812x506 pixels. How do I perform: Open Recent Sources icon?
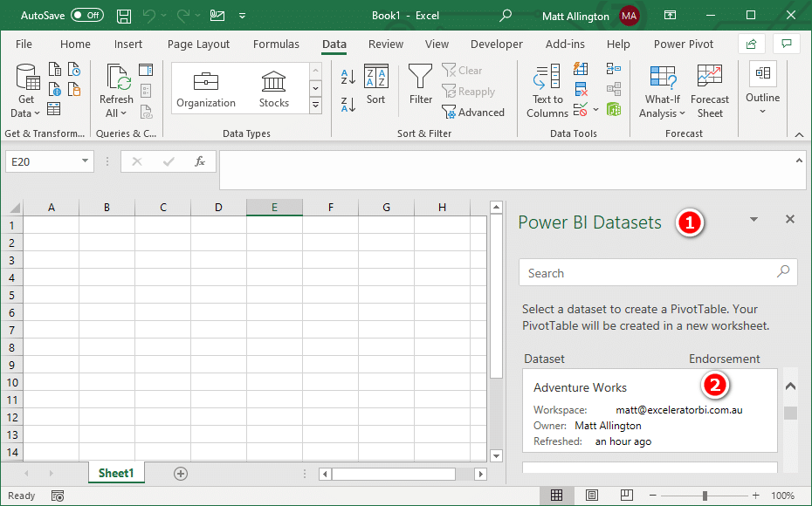click(x=74, y=69)
